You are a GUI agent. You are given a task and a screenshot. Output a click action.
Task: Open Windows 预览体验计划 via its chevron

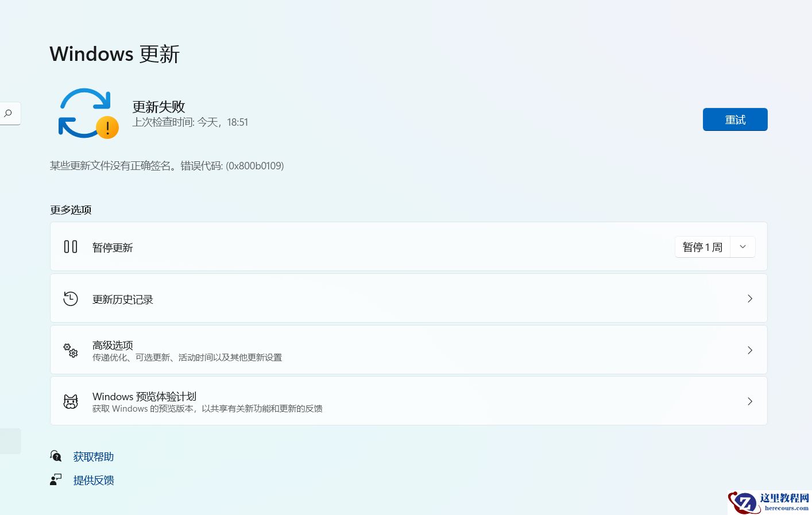(750, 401)
